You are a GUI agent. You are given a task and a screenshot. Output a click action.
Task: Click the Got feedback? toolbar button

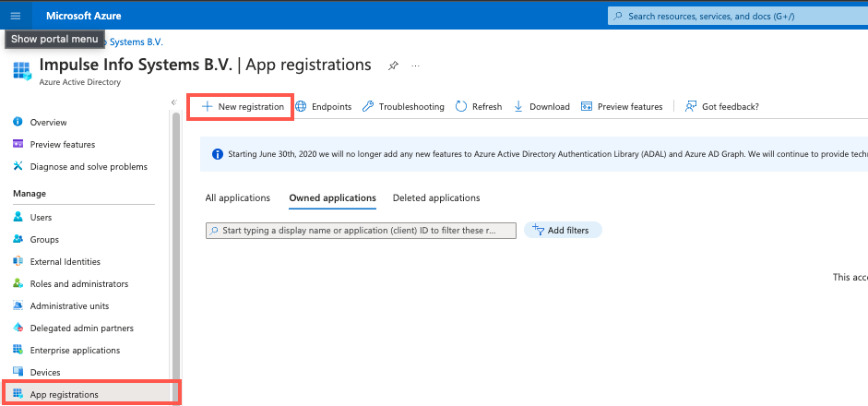coord(722,106)
